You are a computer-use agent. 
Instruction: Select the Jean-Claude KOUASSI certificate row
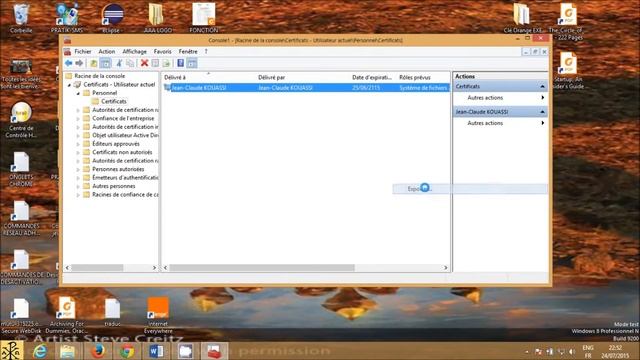point(306,88)
